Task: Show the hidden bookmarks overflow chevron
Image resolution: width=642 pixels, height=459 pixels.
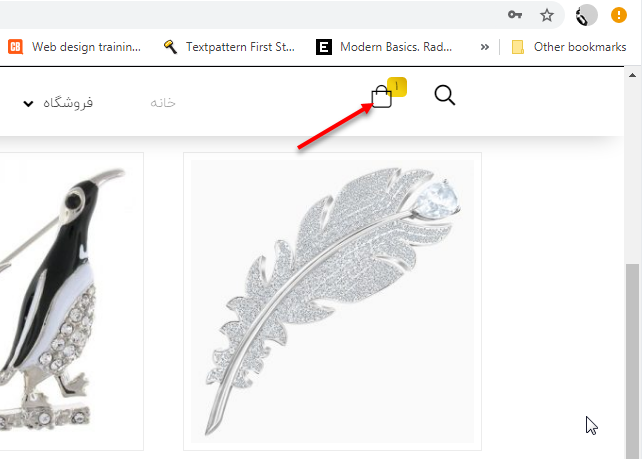Action: coord(484,47)
